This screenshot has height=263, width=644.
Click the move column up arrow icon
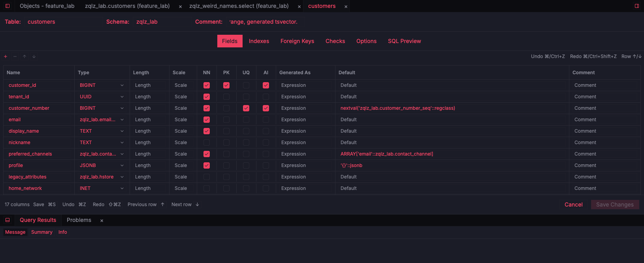(x=24, y=56)
